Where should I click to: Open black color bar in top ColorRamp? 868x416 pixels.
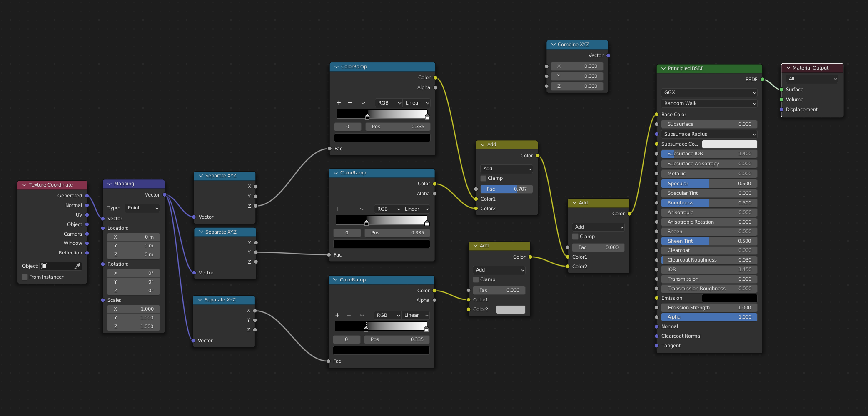pyautogui.click(x=382, y=137)
